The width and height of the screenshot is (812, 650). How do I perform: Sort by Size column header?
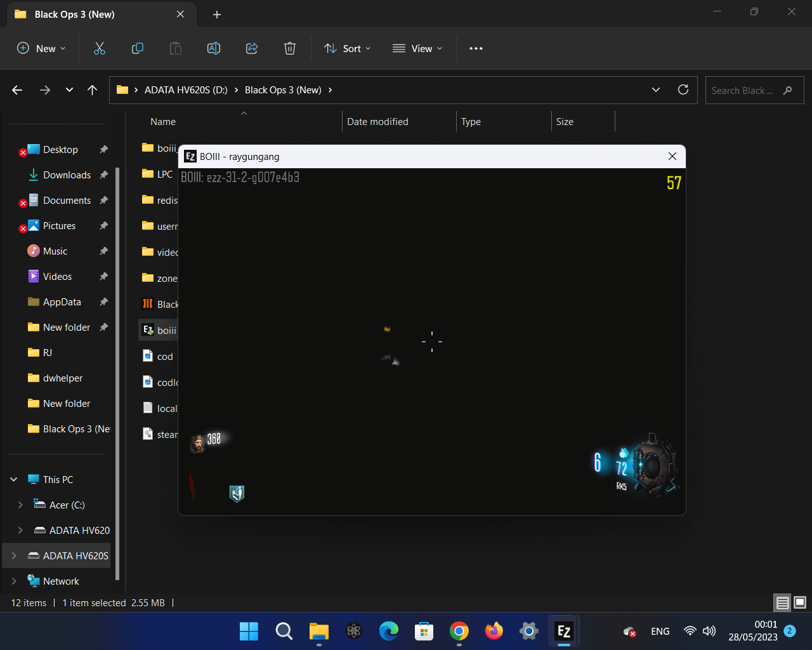(x=565, y=122)
